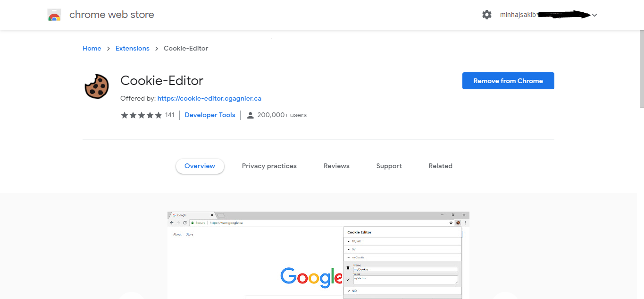Save myCookie using the checkmark icon
644x299 pixels.
348,280
